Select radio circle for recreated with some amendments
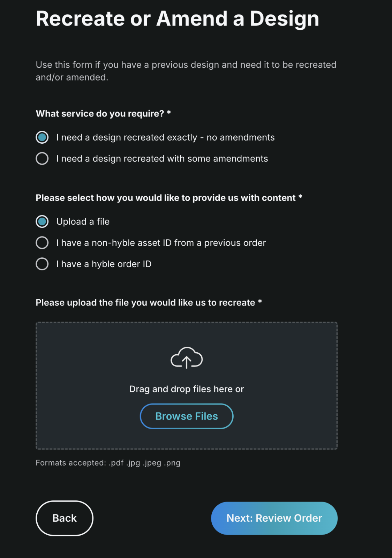Screen dimensions: 392x558 (42, 159)
